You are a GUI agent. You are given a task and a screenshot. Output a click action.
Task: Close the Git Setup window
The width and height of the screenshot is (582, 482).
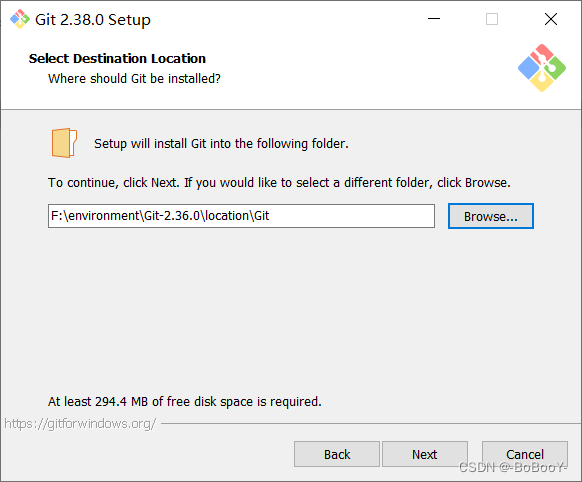tap(551, 19)
